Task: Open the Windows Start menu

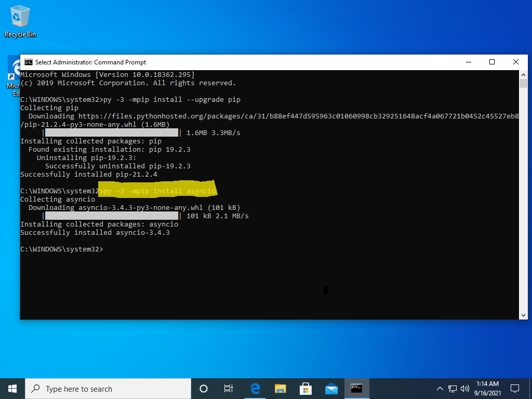Action: 12,389
